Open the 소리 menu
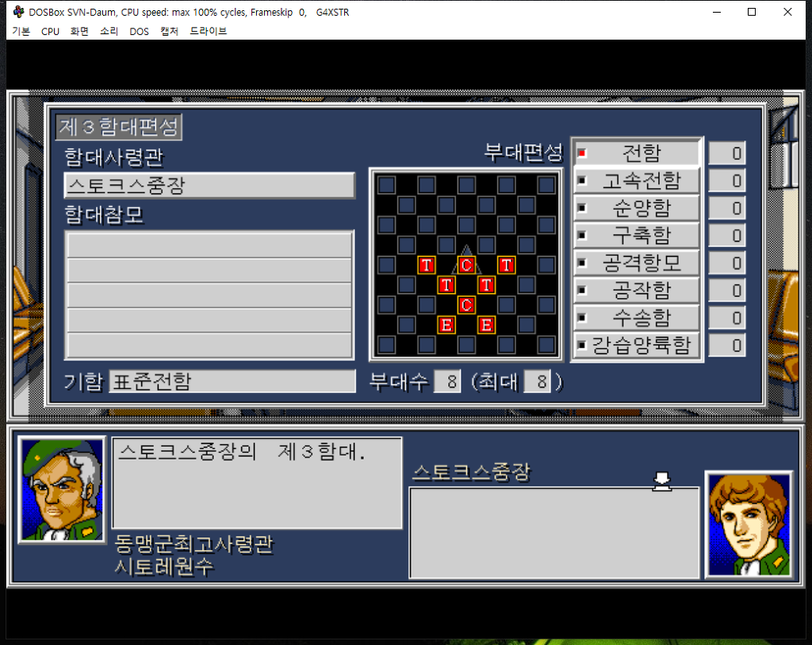 click(109, 31)
